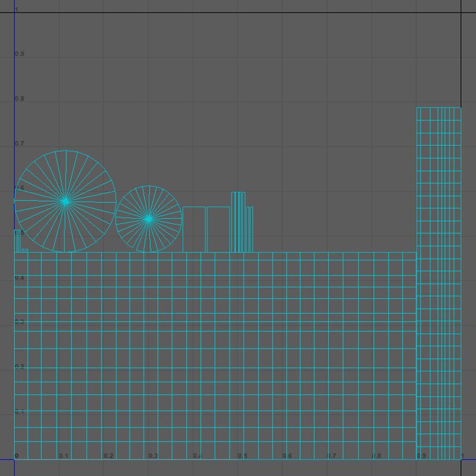Click the "0.2" label on the horizontal U axis
476x476 pixels.
(x=108, y=456)
